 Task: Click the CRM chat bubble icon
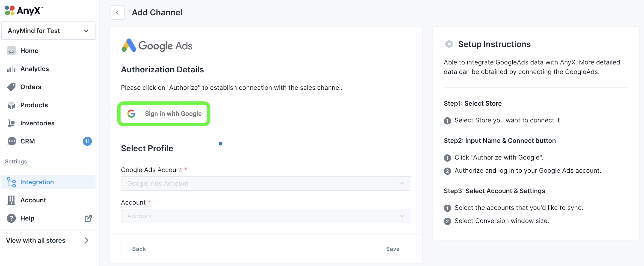12,141
